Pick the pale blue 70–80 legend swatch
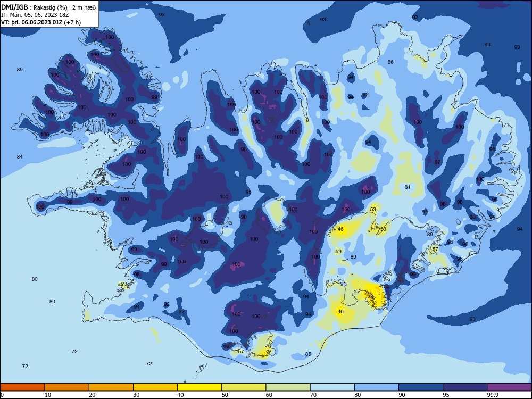 (332, 387)
